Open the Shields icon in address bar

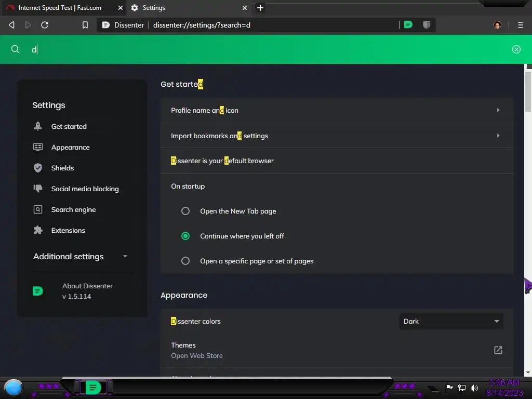[427, 25]
